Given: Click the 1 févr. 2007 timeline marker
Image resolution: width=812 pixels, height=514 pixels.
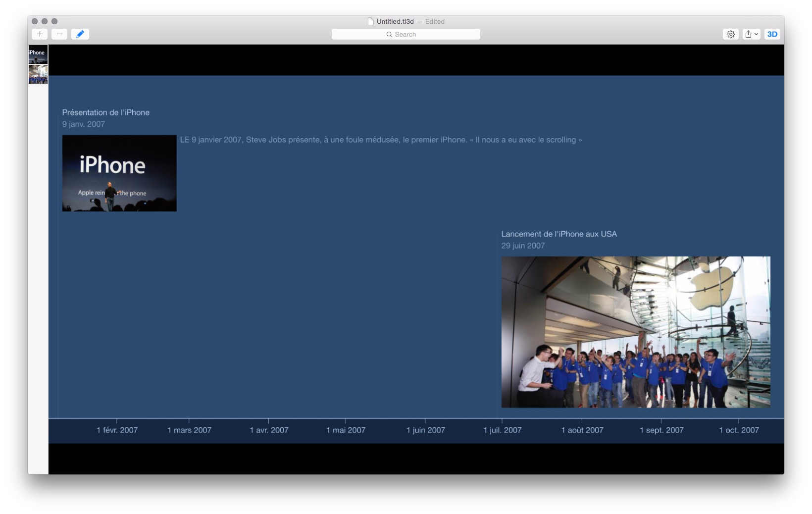Looking at the screenshot, I should pos(117,430).
